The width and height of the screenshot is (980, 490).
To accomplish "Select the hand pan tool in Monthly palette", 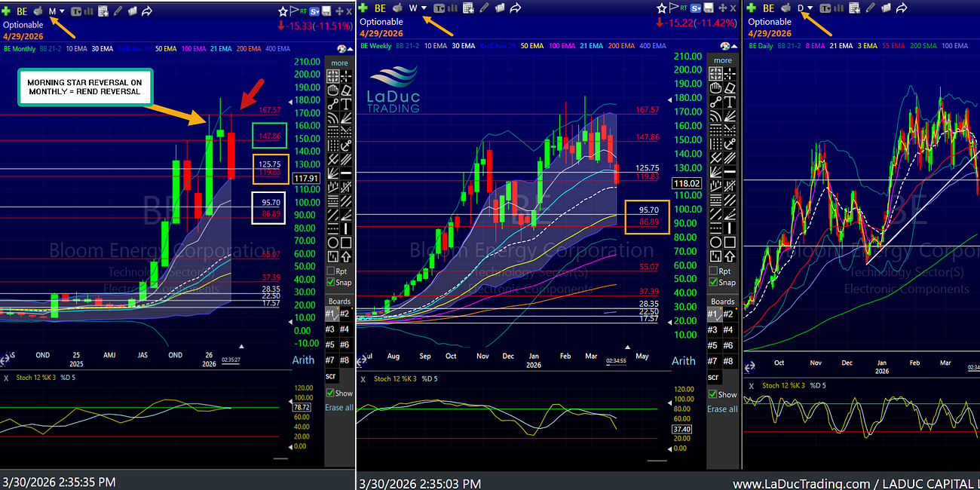I will tap(332, 90).
